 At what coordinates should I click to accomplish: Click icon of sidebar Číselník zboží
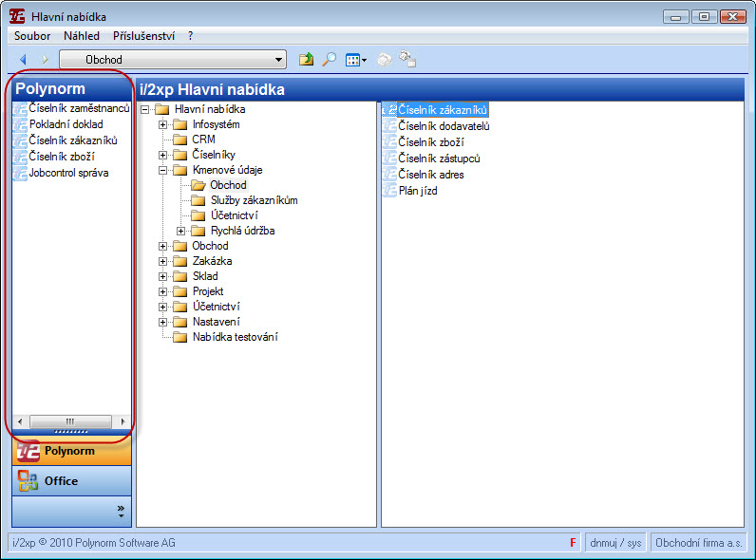tap(20, 158)
